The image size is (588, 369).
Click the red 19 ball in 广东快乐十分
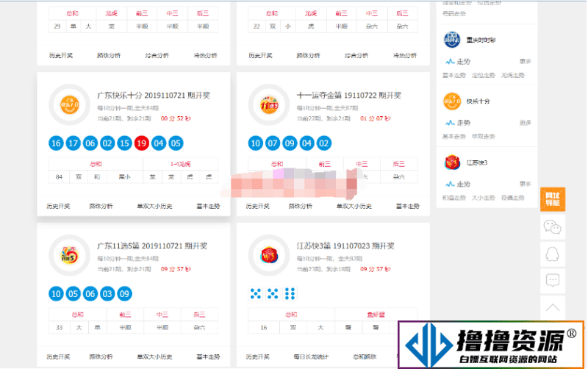(x=141, y=143)
